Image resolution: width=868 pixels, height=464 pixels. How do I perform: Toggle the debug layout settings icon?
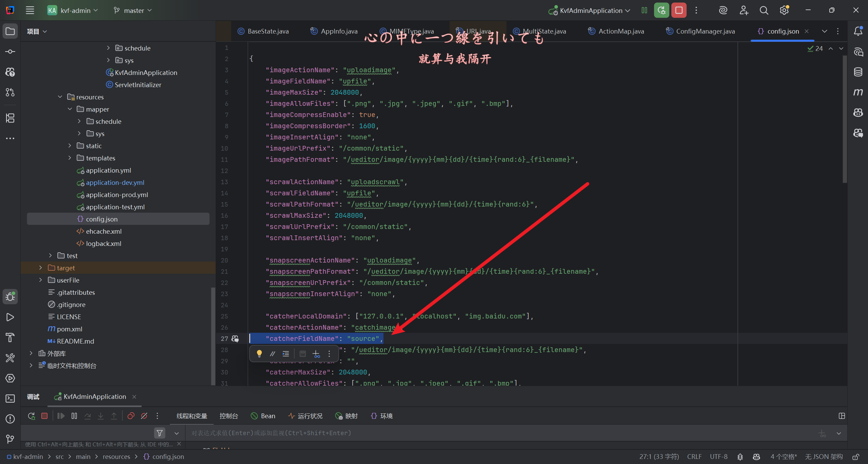click(842, 416)
